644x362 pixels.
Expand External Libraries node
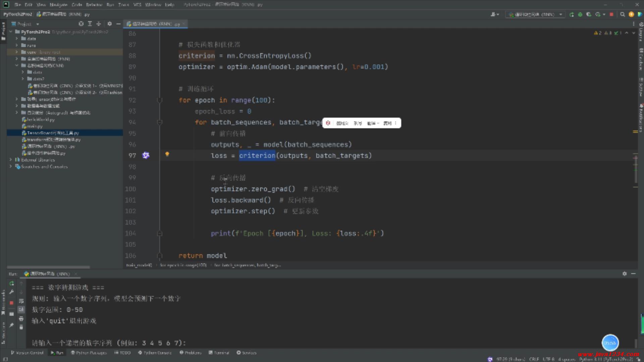pos(11,160)
